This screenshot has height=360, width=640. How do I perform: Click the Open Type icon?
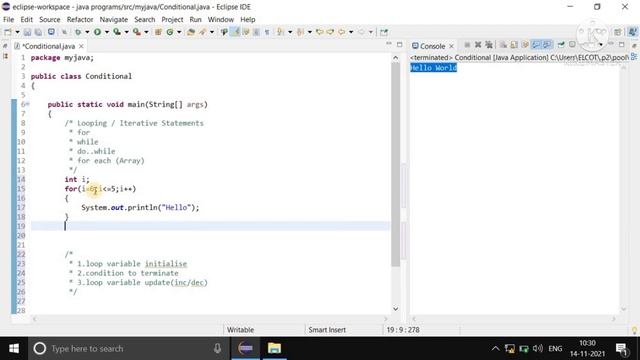[x=191, y=32]
